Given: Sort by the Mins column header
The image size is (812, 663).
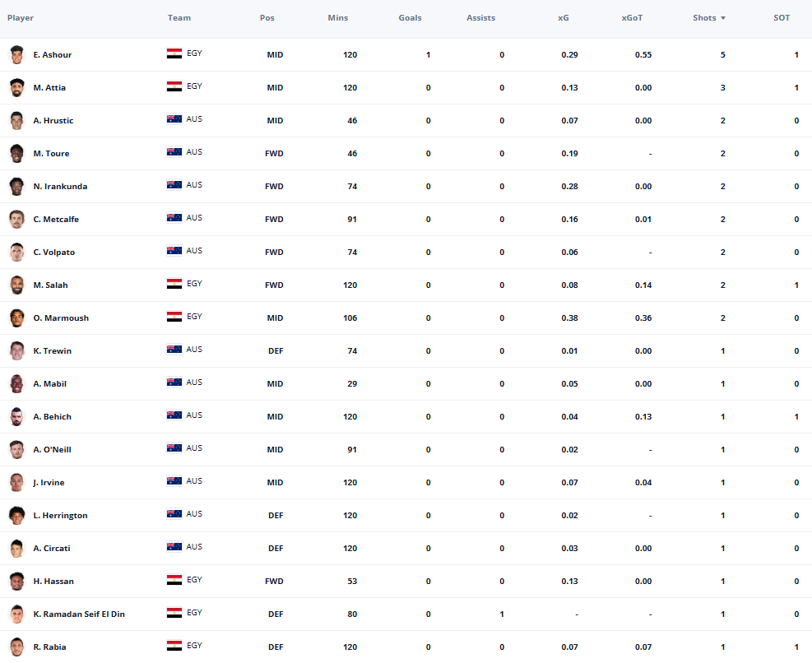Looking at the screenshot, I should click(337, 17).
